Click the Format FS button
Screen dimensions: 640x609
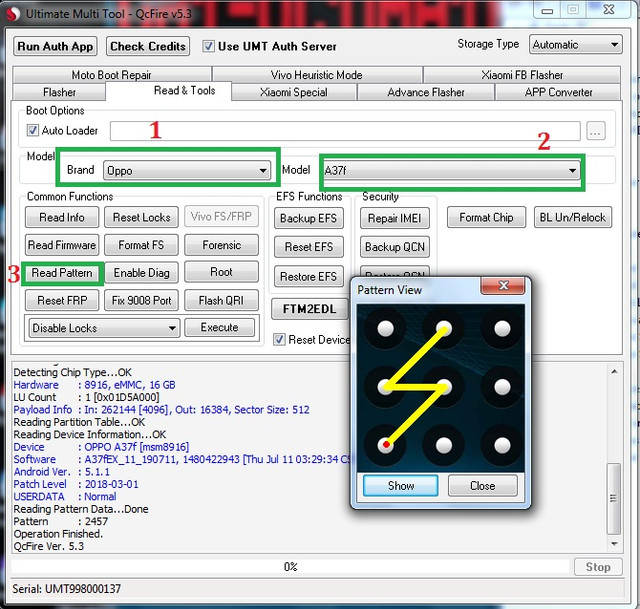(x=141, y=245)
